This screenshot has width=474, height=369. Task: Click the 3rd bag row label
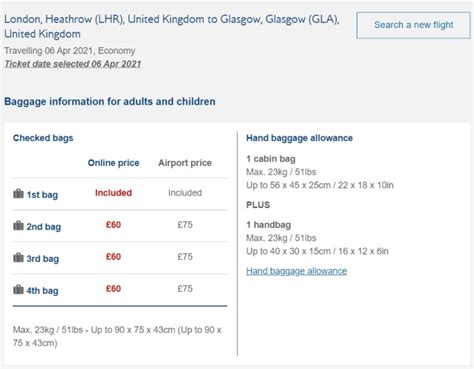pos(43,259)
